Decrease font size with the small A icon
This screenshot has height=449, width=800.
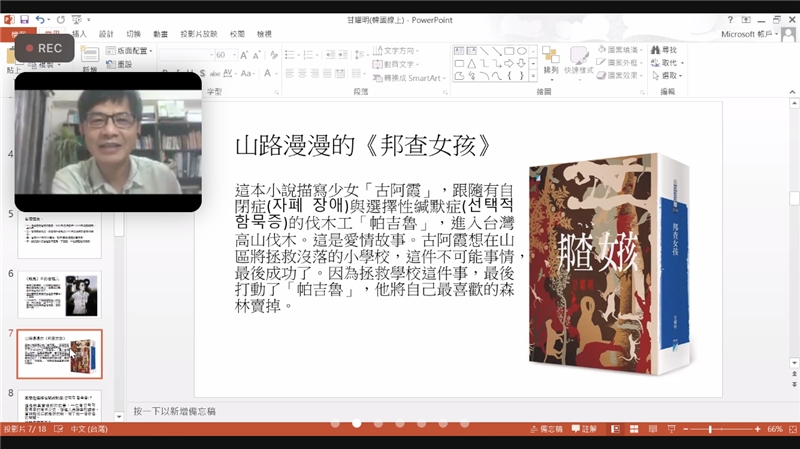pos(256,55)
